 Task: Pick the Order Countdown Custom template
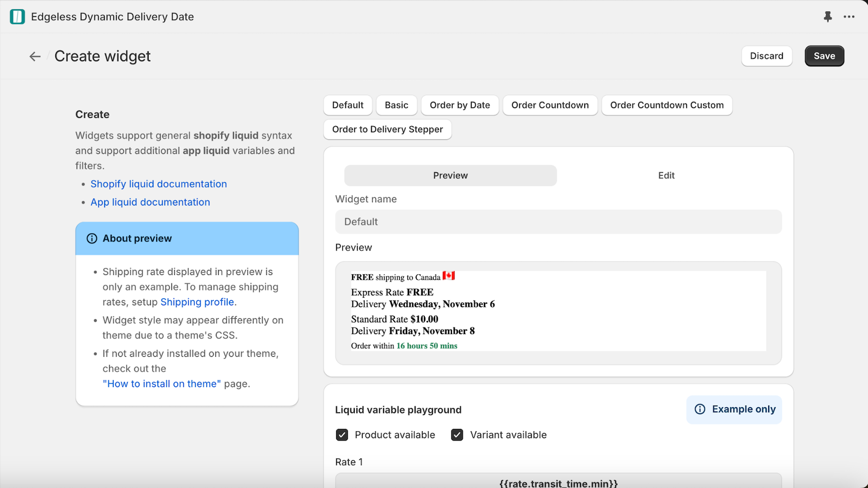667,105
